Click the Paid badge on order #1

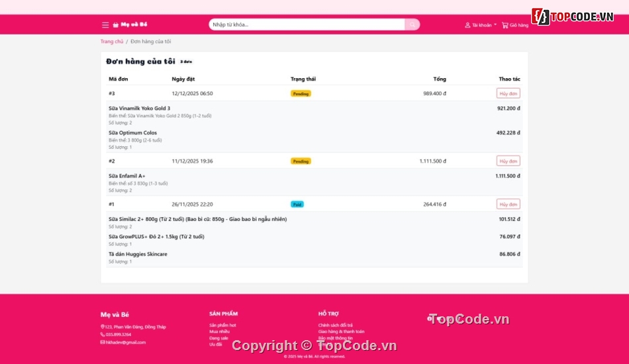click(x=297, y=205)
